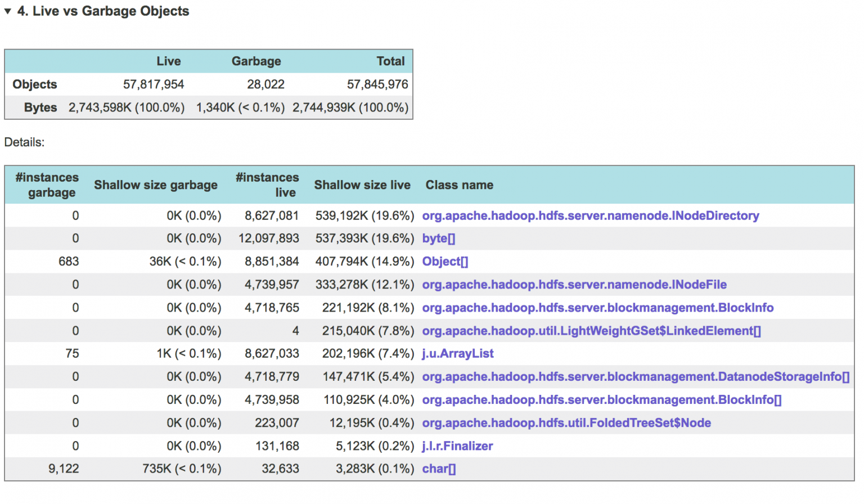Collapse section 4 Live vs Garbage Objects
Screen dimensions: 864x504
(x=8, y=10)
